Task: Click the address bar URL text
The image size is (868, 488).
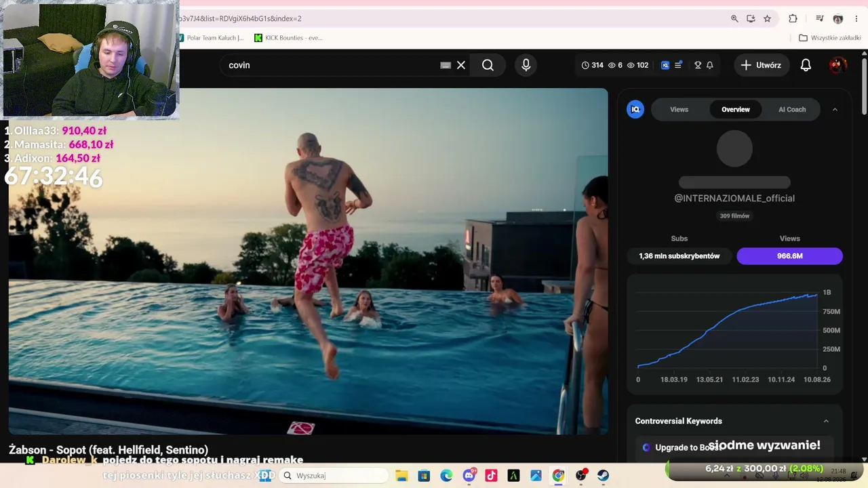Action: click(241, 18)
